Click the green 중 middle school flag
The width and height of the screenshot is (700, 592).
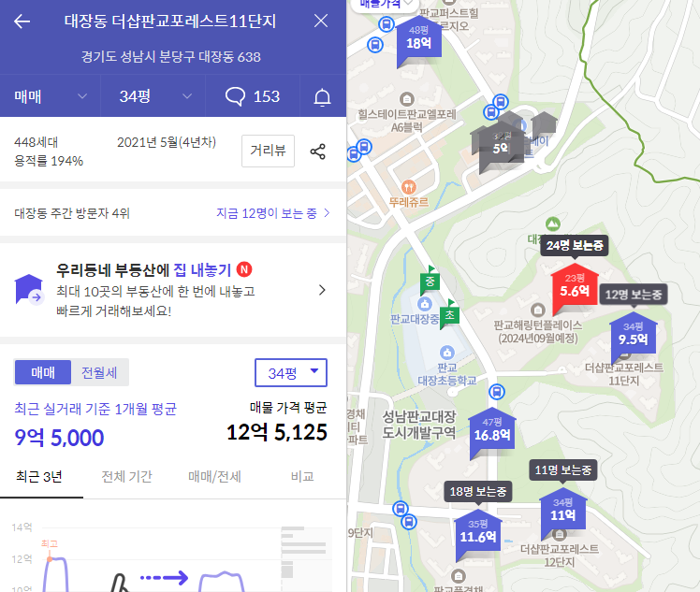click(x=430, y=281)
